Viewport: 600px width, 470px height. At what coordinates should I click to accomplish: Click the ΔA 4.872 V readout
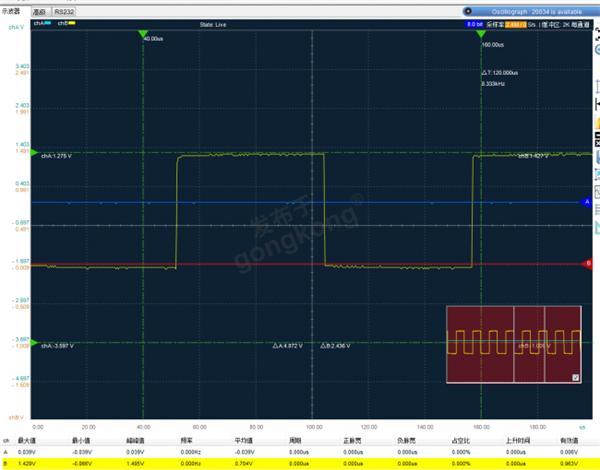(287, 346)
